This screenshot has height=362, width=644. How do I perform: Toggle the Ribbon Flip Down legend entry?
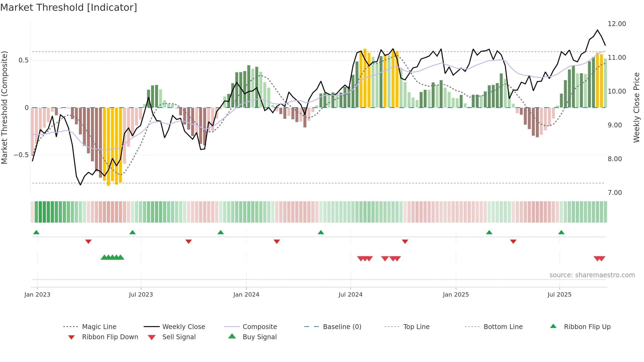pos(103,337)
